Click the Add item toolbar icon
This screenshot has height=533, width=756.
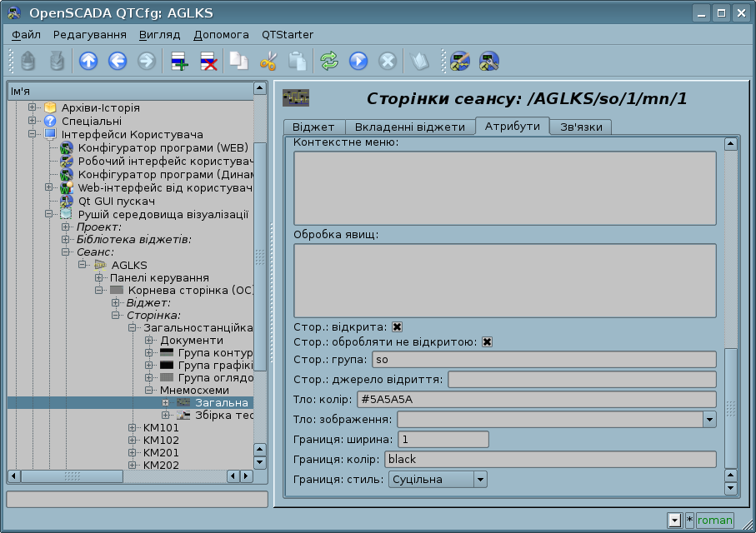(x=179, y=61)
